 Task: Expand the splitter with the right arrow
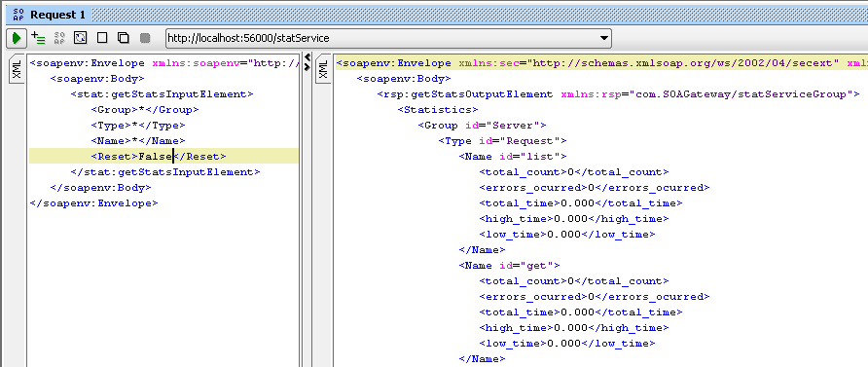[x=307, y=67]
